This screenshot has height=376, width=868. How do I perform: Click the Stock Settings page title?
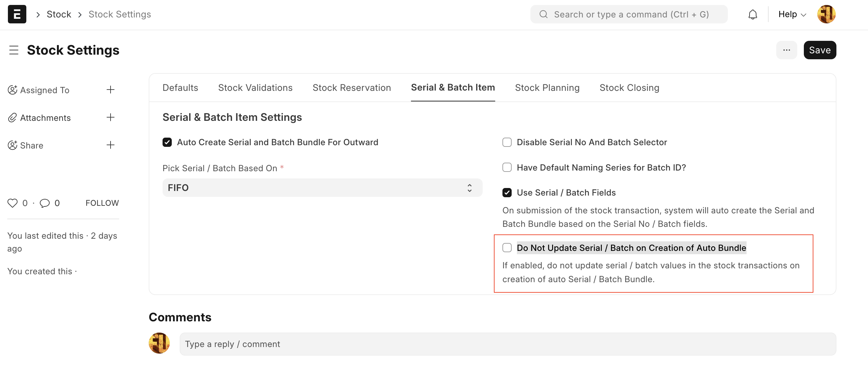(x=73, y=50)
